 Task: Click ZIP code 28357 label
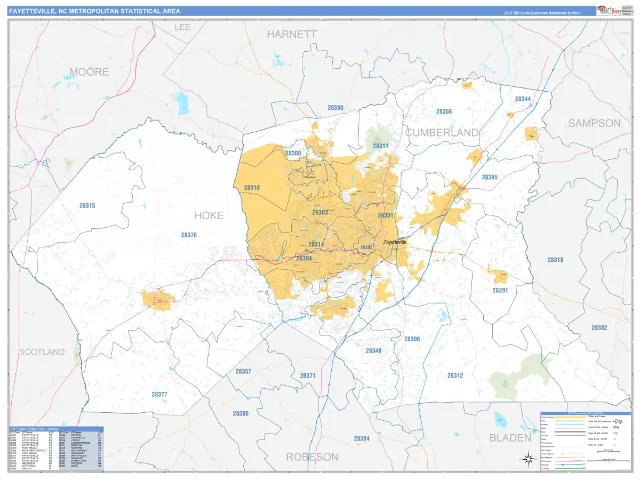[243, 372]
